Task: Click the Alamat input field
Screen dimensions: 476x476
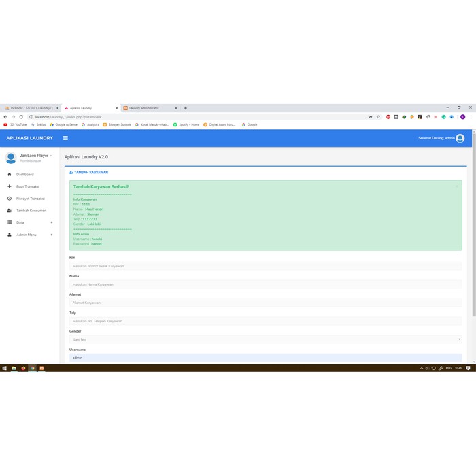Action: [266, 303]
